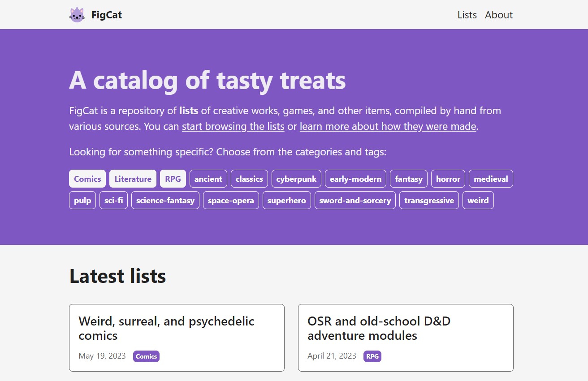Select the Comics category in the hero section
588x381 pixels.
[87, 179]
